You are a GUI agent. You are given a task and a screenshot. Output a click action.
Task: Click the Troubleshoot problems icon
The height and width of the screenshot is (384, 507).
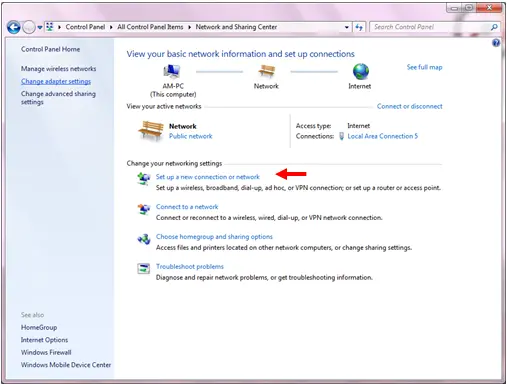(144, 268)
